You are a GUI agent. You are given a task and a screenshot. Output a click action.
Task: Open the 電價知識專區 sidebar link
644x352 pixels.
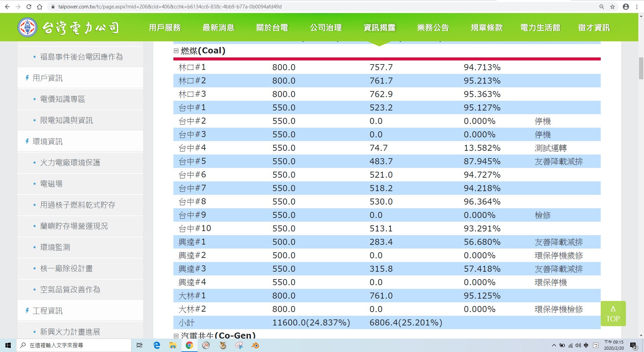(x=63, y=99)
